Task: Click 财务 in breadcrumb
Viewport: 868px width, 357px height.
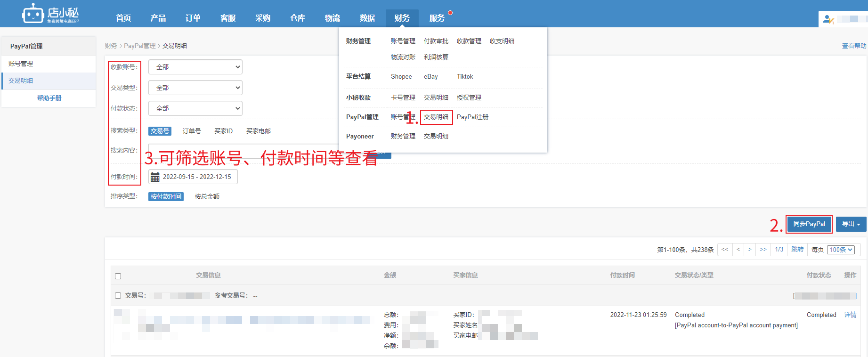Action: [111, 46]
